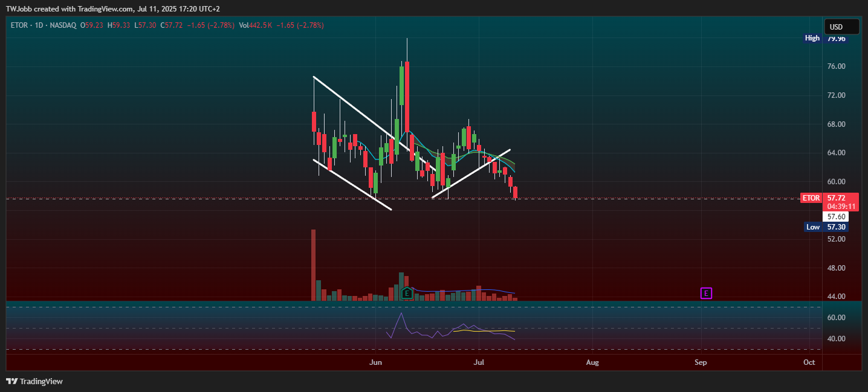The height and width of the screenshot is (392, 868).
Task: Click the Sep label on time axis
Action: tap(701, 362)
